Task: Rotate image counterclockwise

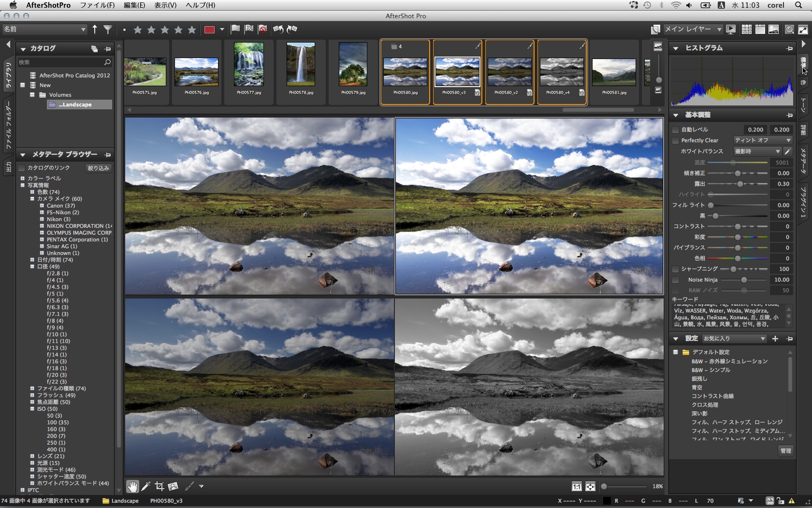Action: pyautogui.click(x=278, y=29)
